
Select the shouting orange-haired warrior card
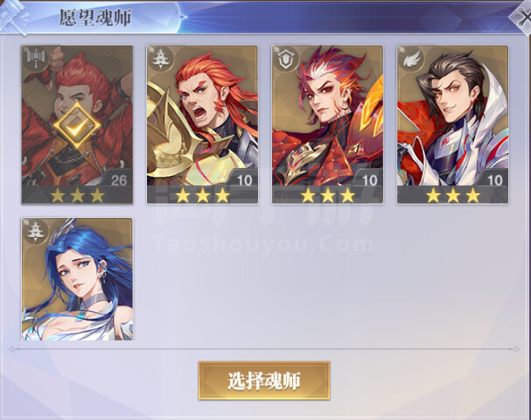(x=202, y=124)
